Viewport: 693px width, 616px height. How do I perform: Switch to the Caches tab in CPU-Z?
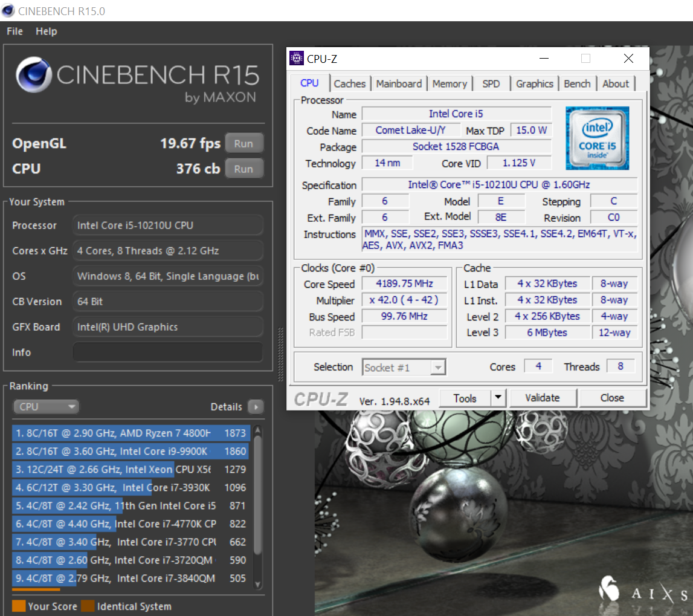[350, 83]
